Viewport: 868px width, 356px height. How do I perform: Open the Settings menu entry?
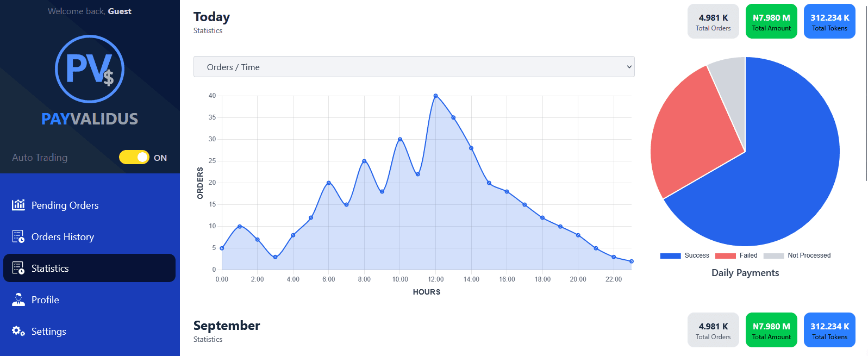(x=48, y=331)
